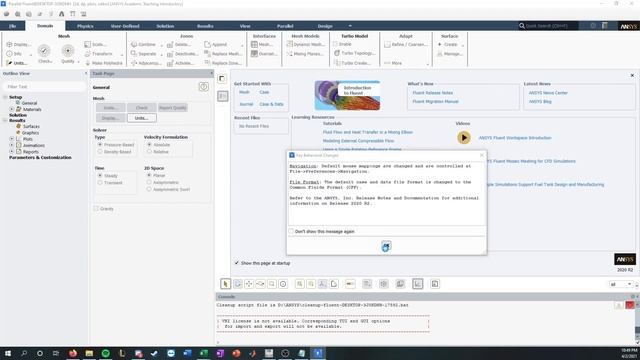Collapse the Results tree node

(x=5, y=120)
